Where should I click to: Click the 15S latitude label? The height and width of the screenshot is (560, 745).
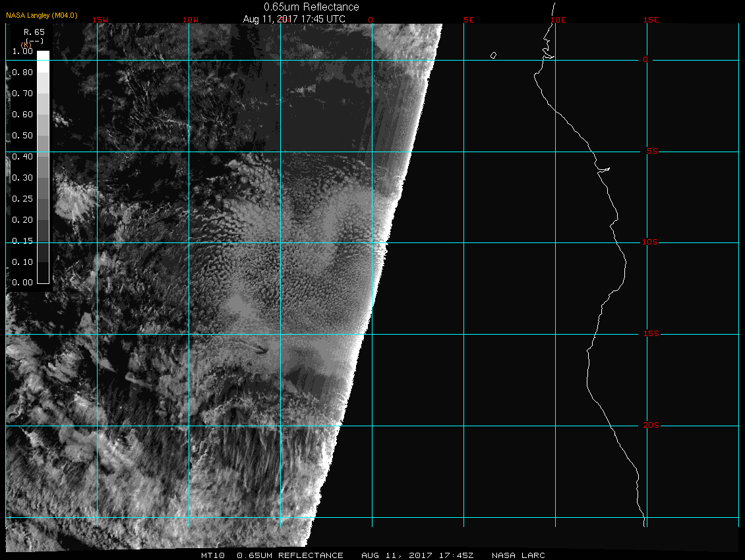click(x=650, y=334)
